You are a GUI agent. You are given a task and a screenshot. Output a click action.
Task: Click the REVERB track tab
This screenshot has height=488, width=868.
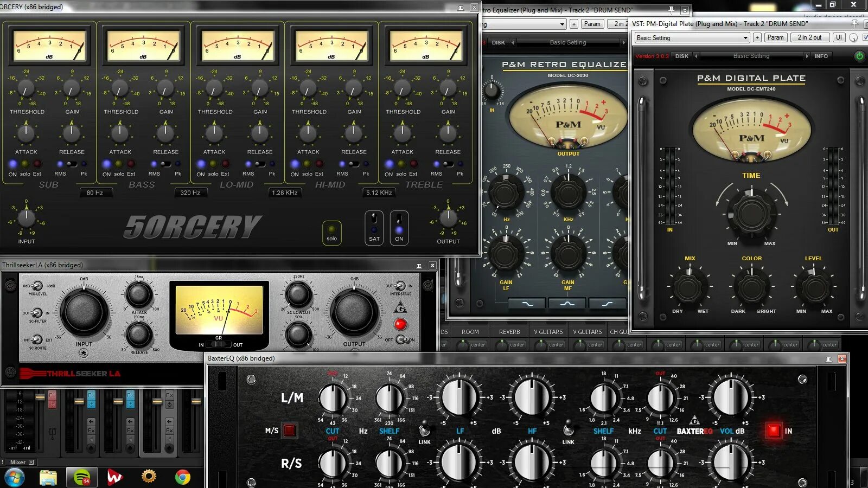point(509,332)
